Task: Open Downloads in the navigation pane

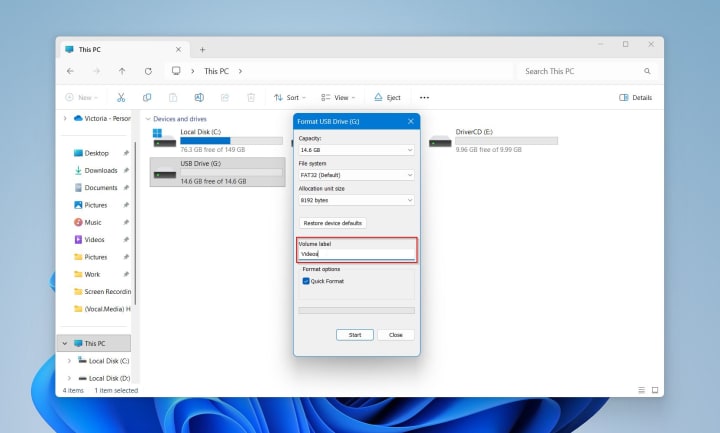Action: [101, 170]
